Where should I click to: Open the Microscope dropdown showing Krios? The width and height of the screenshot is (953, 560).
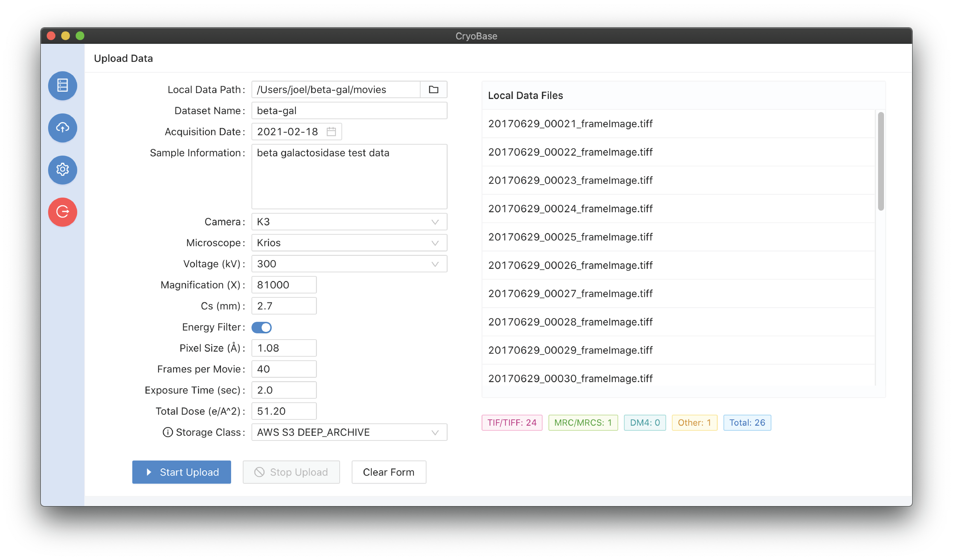[349, 243]
